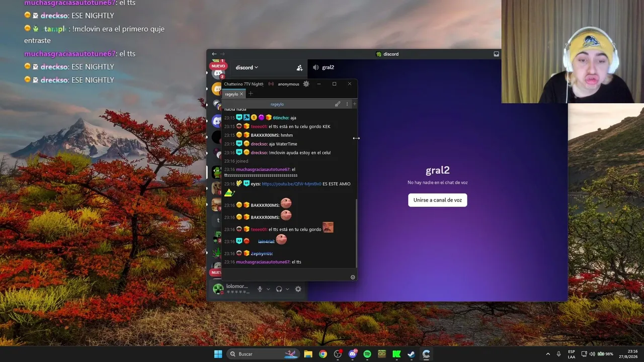Click the system tray microphone icon
The image size is (644, 362).
[559, 354]
